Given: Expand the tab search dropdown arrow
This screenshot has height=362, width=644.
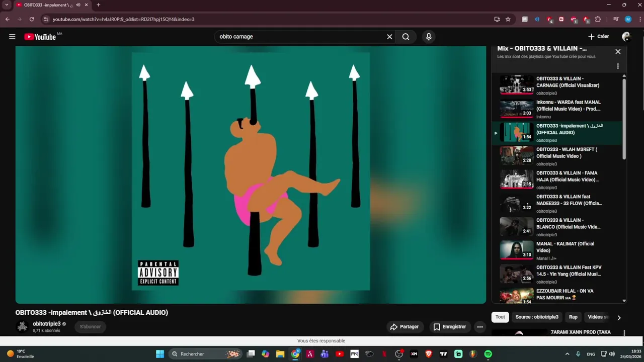Looking at the screenshot, I should pos(7,5).
